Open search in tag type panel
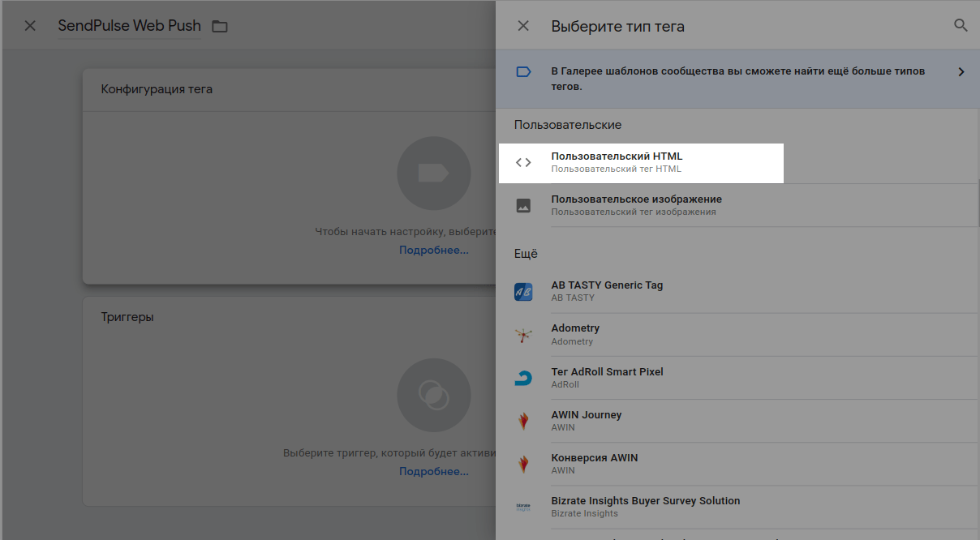The image size is (980, 540). tap(961, 26)
